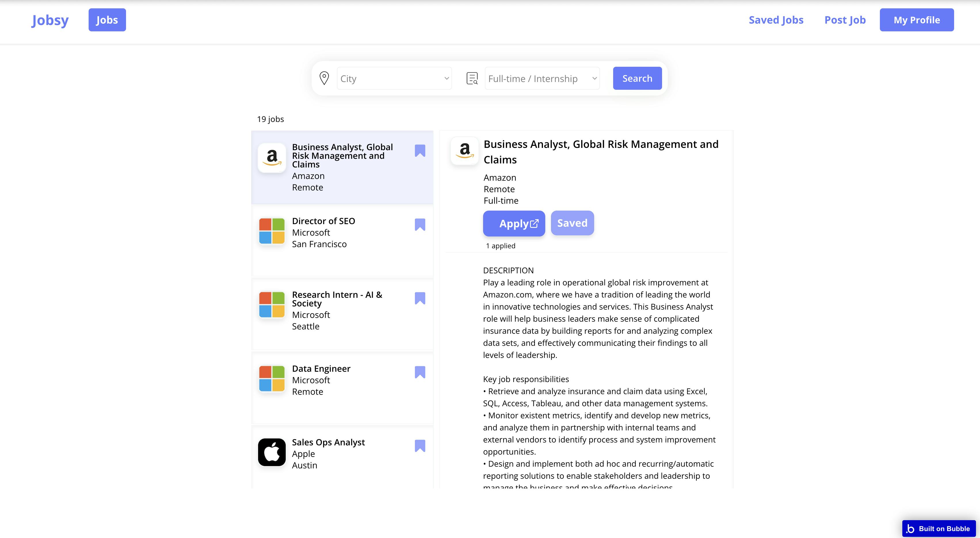This screenshot has height=538, width=980.
Task: Click the location pin icon in search bar
Action: (324, 78)
